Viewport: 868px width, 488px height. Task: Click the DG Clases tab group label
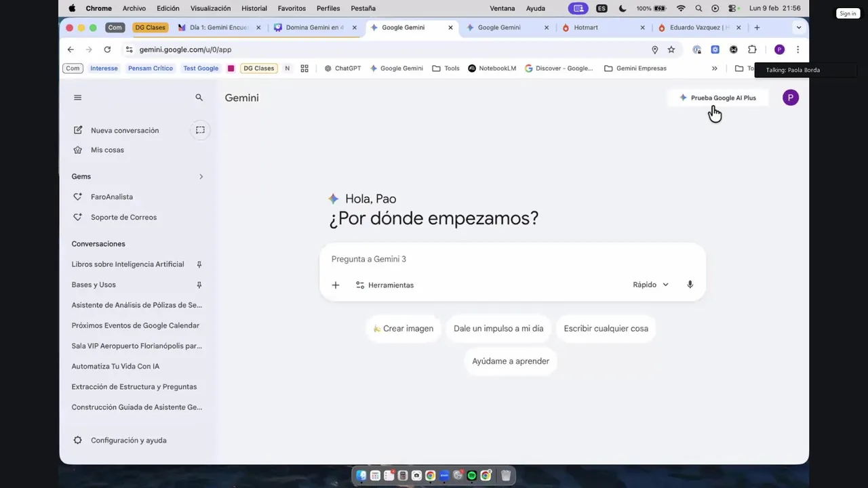point(150,28)
